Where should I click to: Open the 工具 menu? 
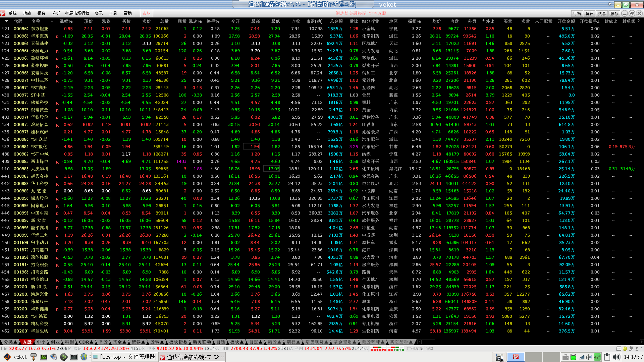[113, 13]
